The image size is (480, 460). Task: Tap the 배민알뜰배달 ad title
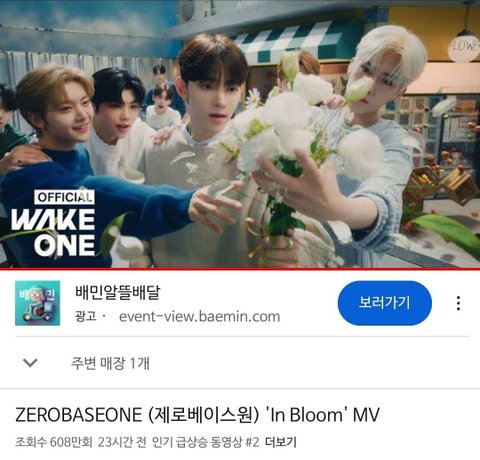(118, 292)
